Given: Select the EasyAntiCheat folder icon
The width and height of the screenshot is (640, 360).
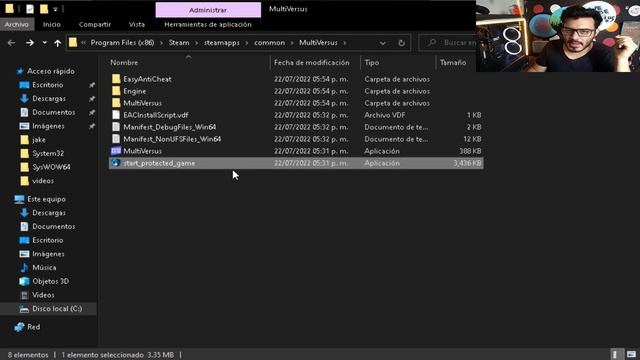Looking at the screenshot, I should [x=116, y=79].
